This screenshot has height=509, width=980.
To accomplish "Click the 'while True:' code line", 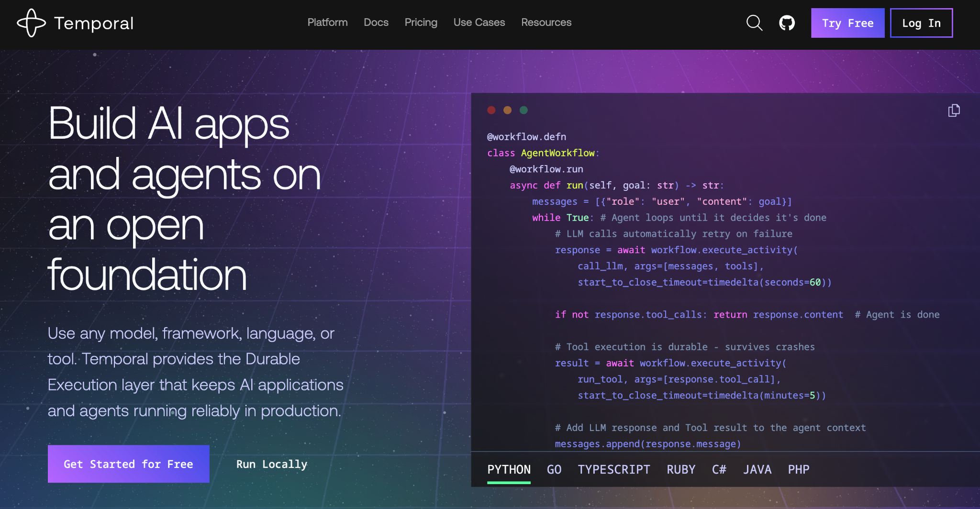I will coord(679,218).
